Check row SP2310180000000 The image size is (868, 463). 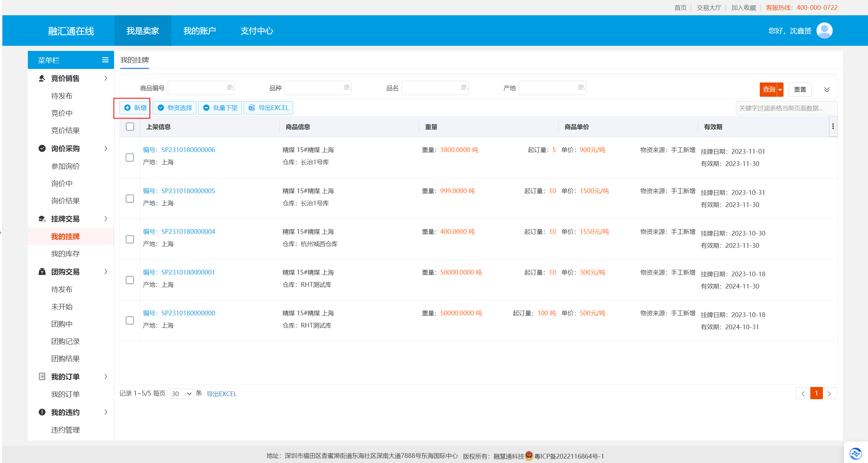pyautogui.click(x=130, y=320)
